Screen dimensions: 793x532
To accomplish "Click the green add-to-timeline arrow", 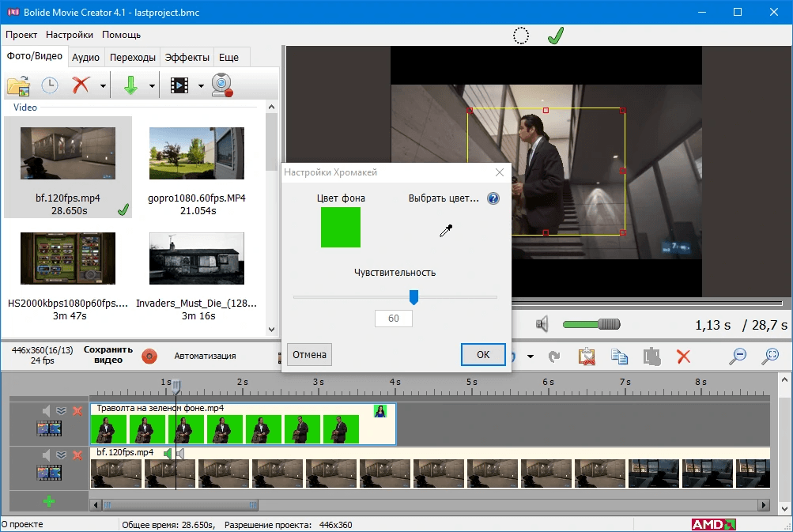I will click(130, 85).
